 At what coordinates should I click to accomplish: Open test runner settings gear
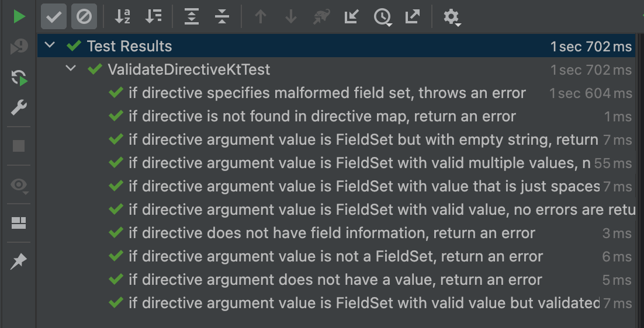(451, 18)
